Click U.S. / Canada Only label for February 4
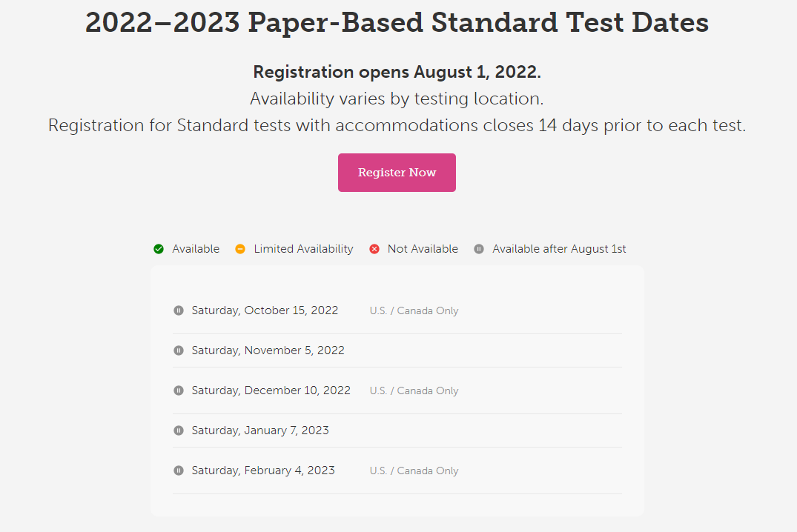 414,471
